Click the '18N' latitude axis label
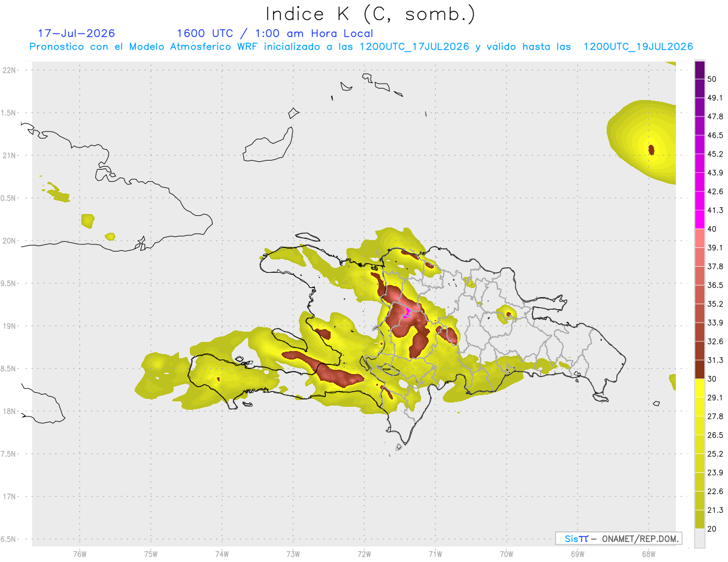728x562 pixels. pyautogui.click(x=10, y=411)
